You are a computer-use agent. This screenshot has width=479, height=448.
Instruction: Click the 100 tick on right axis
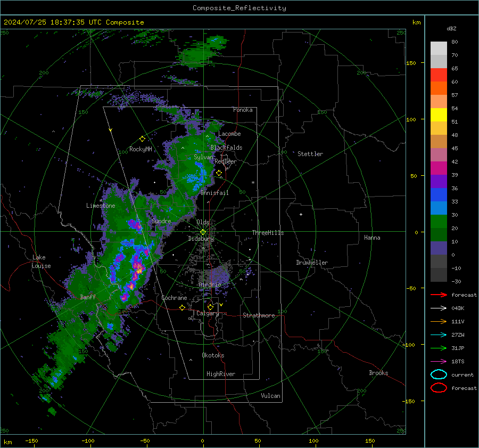(411, 119)
